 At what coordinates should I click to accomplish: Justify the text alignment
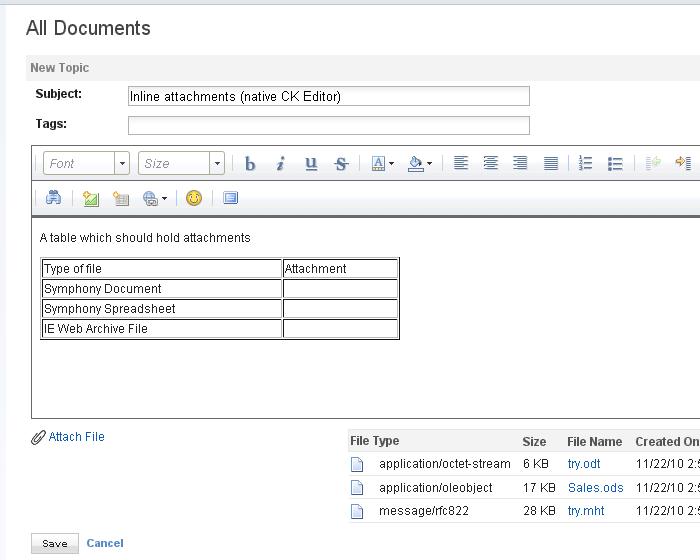coord(550,164)
